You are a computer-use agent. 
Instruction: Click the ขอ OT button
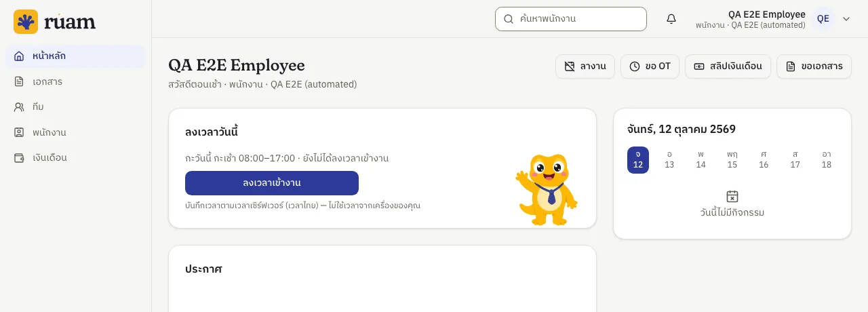tap(650, 66)
